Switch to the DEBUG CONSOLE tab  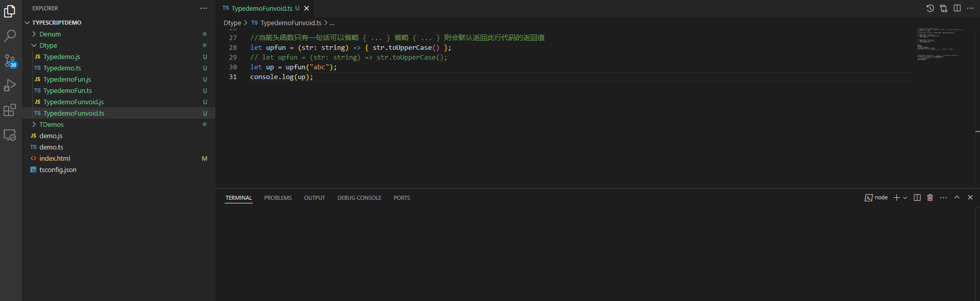(x=359, y=198)
